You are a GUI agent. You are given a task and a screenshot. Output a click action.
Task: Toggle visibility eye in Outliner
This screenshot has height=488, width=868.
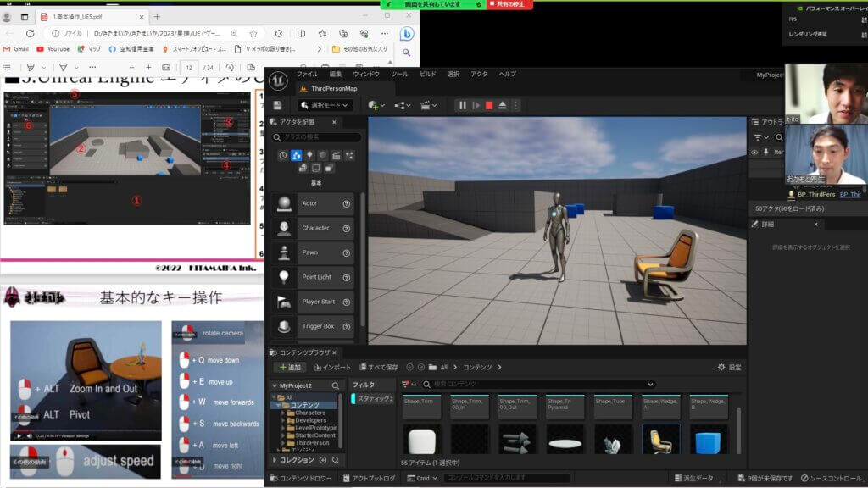[754, 152]
